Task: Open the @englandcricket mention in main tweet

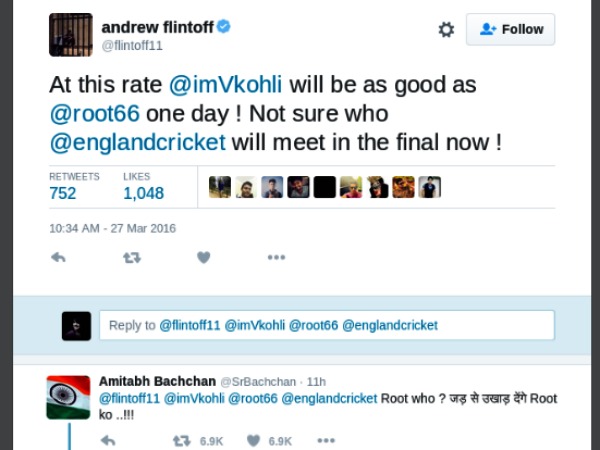Action: point(137,143)
